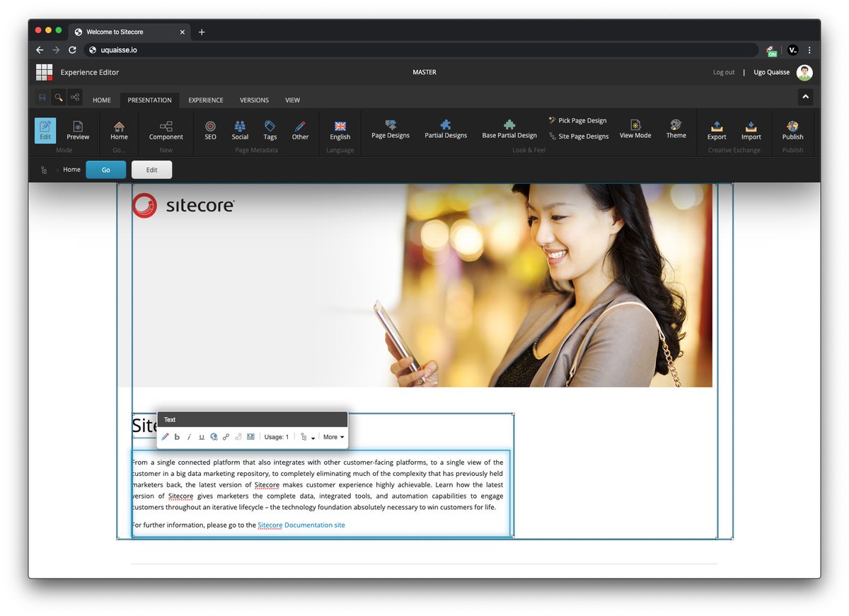Insert Sitecore link via globe icon
Viewport: 849px width, 616px height.
(x=214, y=437)
